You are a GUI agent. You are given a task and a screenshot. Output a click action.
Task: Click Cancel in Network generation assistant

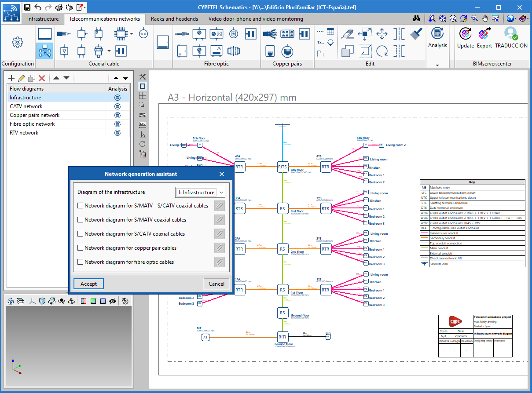(x=216, y=284)
